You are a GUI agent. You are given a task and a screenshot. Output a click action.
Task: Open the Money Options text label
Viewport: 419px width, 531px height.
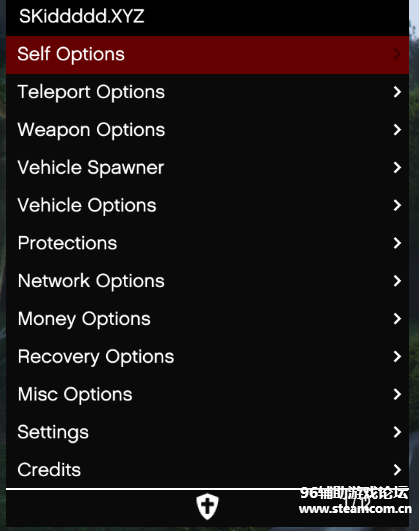tap(84, 319)
